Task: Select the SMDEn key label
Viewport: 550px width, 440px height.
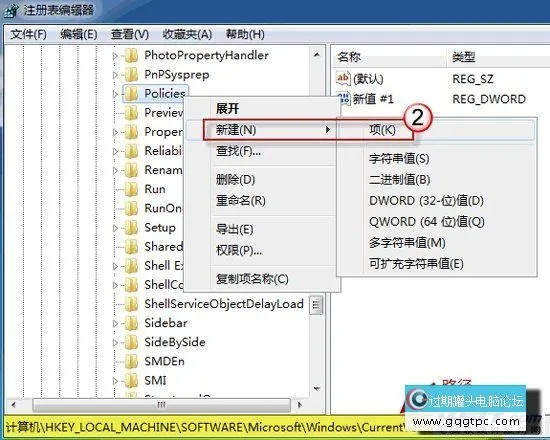Action: pyautogui.click(x=165, y=361)
